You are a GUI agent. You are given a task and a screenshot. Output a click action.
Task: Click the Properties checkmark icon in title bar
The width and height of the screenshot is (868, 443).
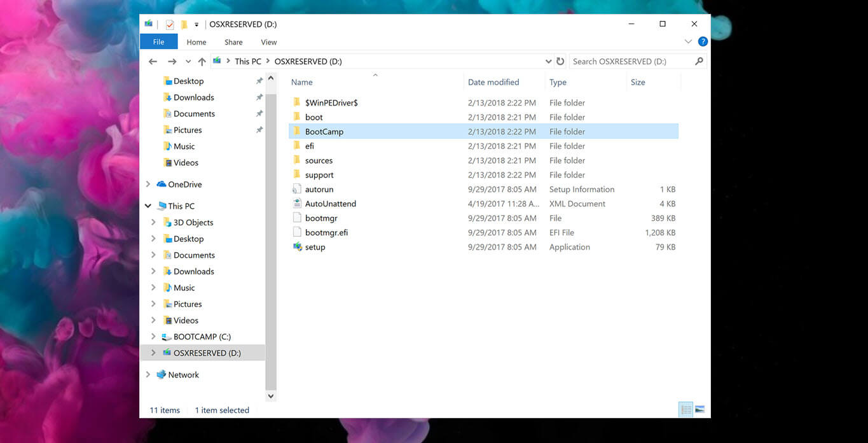[170, 24]
